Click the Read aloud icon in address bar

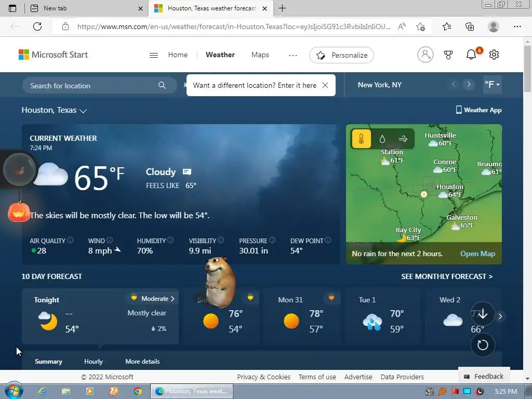[x=402, y=26]
